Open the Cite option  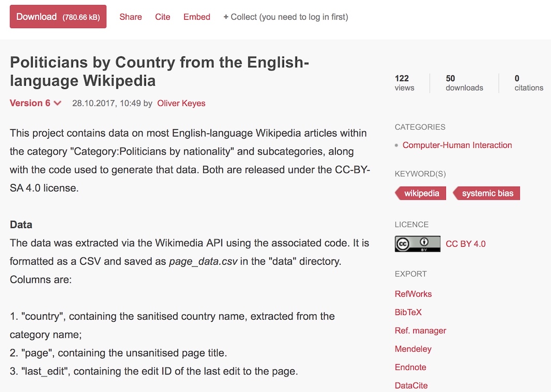click(162, 17)
